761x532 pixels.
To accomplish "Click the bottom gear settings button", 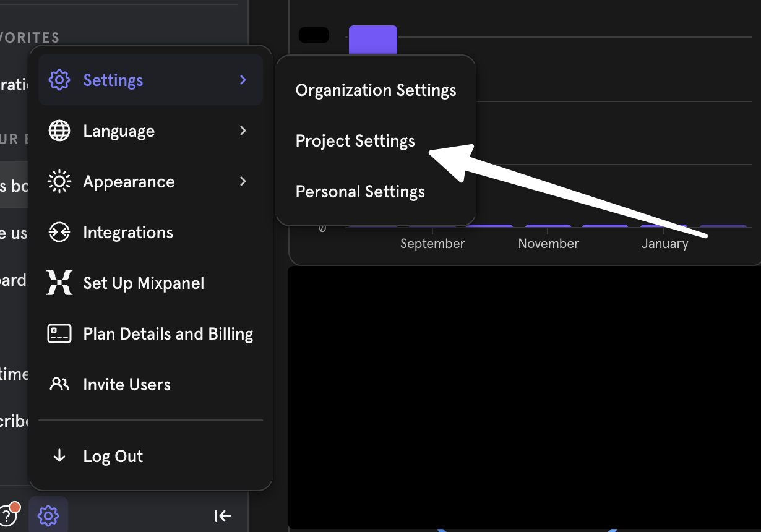I will (48, 515).
